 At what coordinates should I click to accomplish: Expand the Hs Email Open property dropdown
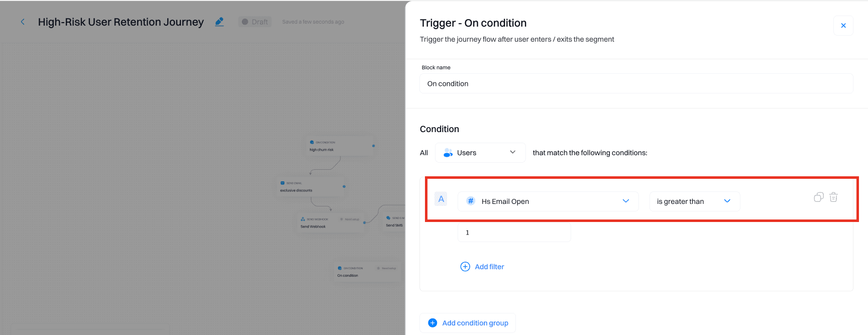pyautogui.click(x=625, y=201)
